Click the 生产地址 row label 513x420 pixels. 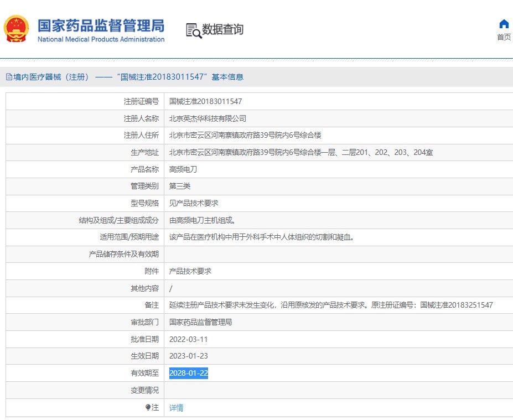[x=144, y=152]
